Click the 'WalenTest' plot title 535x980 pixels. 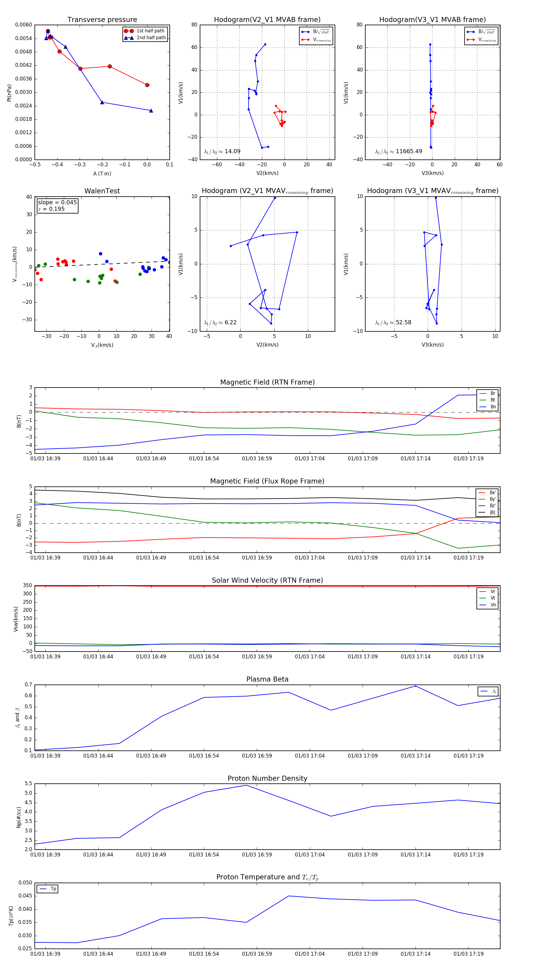[102, 191]
